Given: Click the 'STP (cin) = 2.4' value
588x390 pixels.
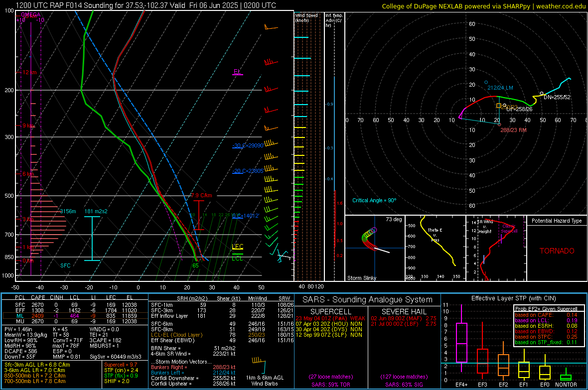Looking at the screenshot, I should tap(121, 370).
